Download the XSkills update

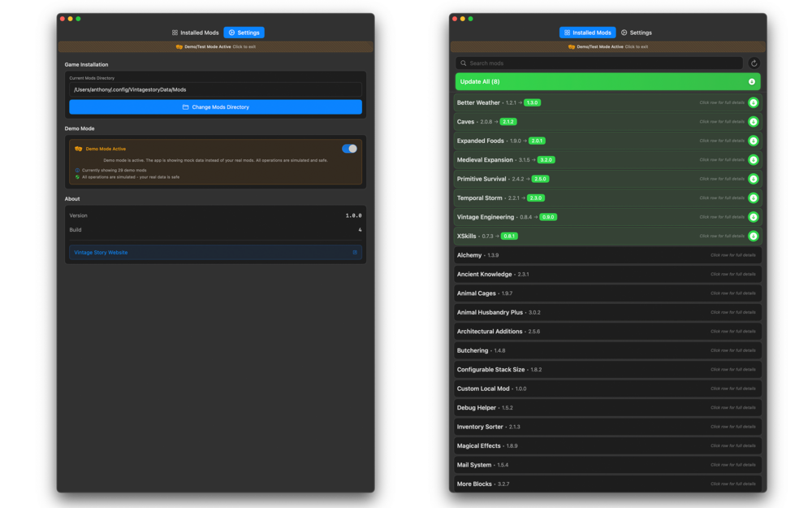[x=753, y=236]
